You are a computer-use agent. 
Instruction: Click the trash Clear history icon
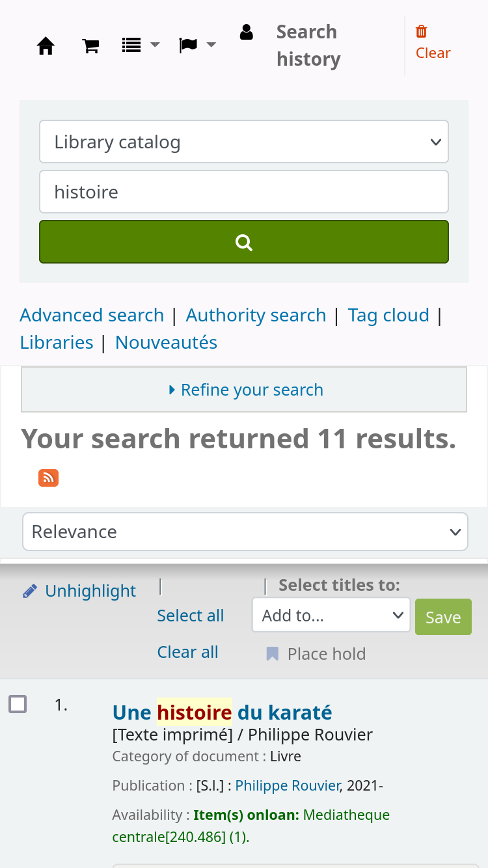(x=422, y=32)
